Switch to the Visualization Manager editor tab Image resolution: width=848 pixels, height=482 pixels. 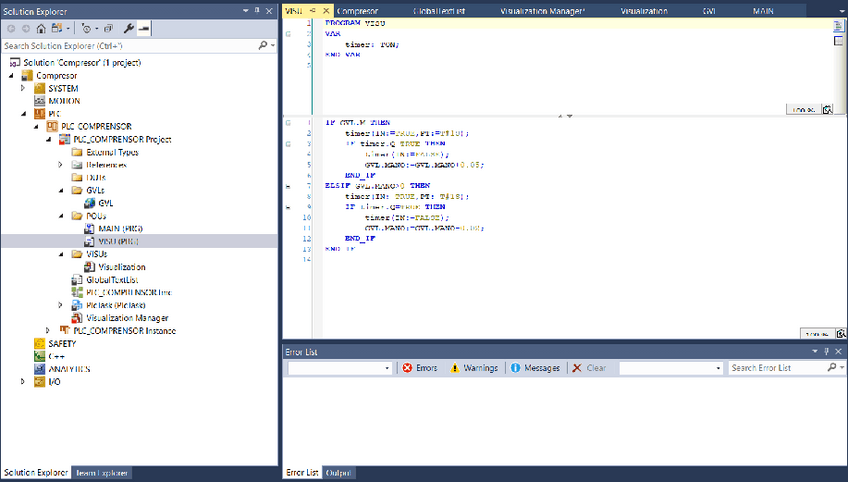point(542,10)
